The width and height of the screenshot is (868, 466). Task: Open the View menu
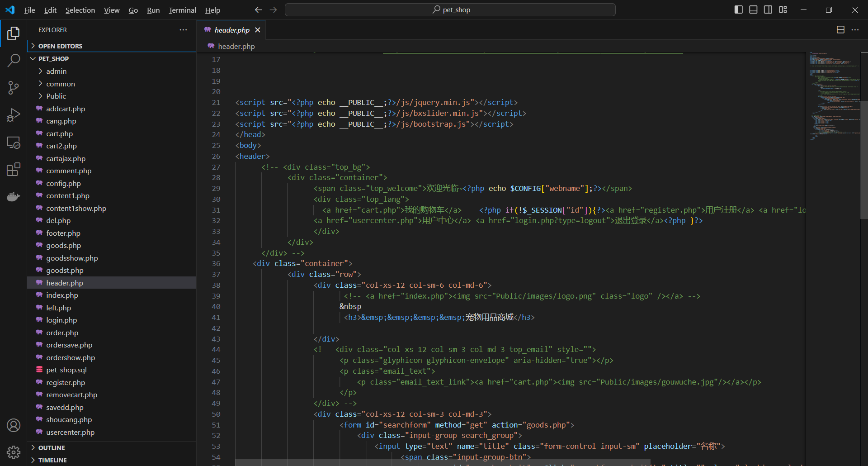tap(112, 10)
